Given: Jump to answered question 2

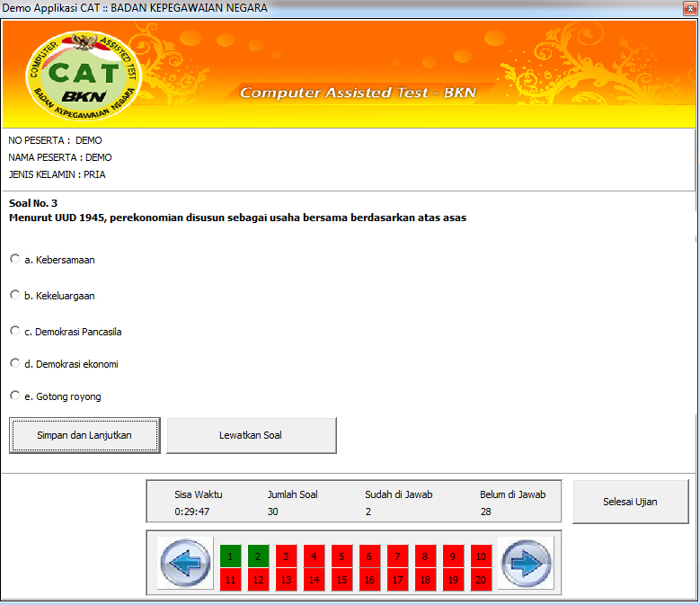Looking at the screenshot, I should pos(258,556).
